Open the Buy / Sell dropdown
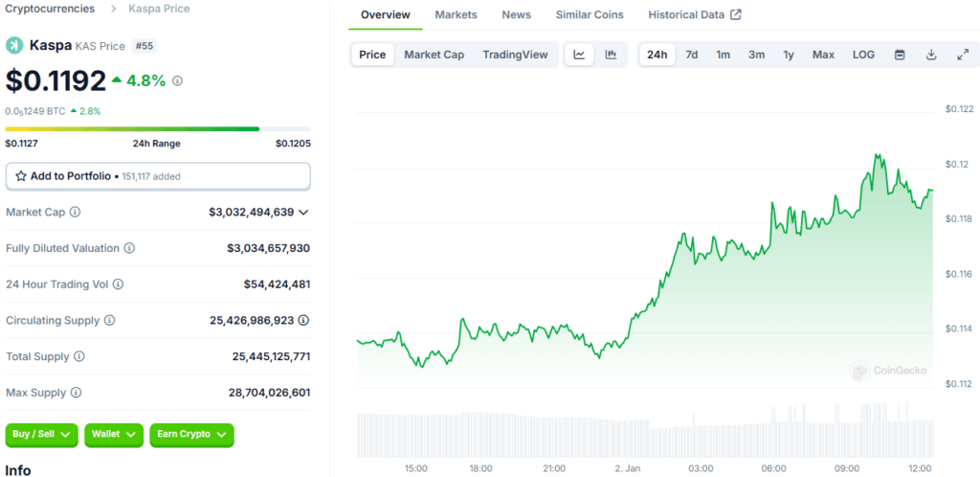The width and height of the screenshot is (980, 477). click(41, 435)
